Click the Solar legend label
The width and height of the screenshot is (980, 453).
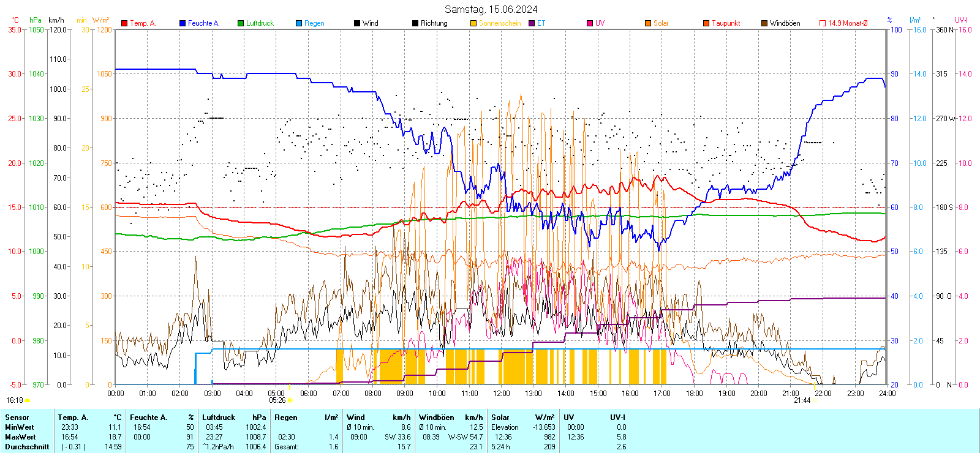click(661, 23)
